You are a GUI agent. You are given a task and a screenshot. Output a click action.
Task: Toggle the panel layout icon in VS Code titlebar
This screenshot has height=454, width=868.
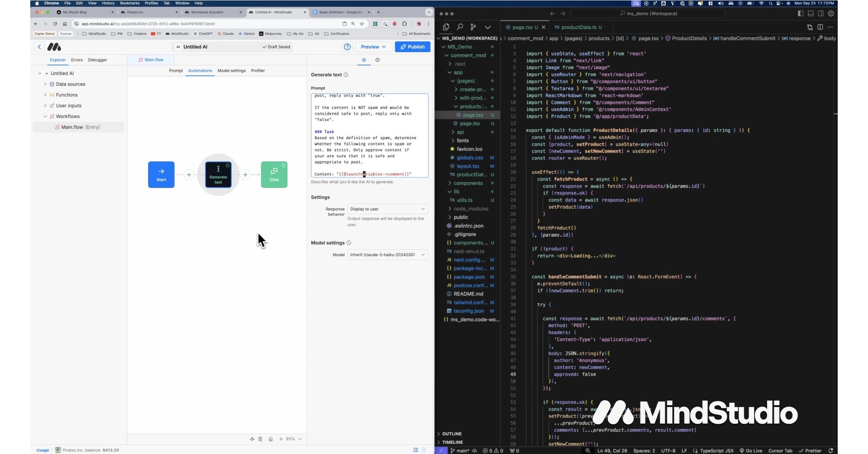[x=810, y=14]
